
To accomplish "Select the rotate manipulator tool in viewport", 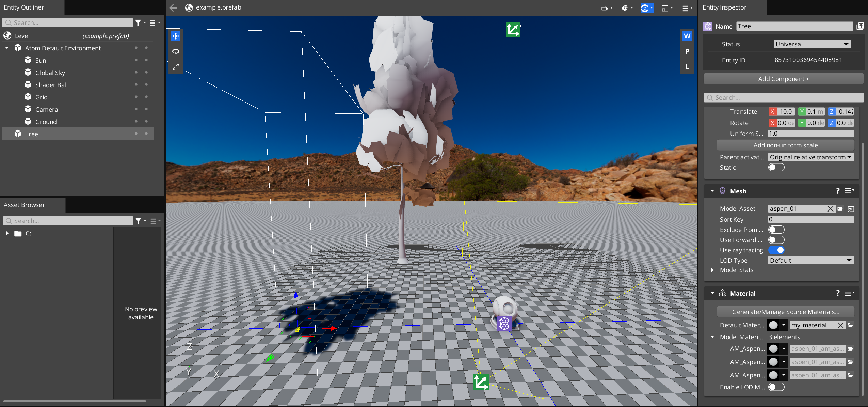I will [x=176, y=52].
